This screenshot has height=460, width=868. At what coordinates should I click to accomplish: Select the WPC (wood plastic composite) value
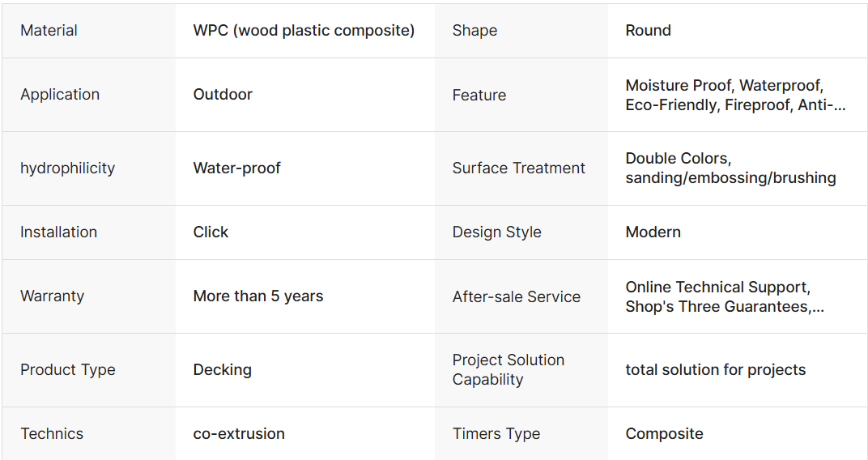tap(304, 31)
